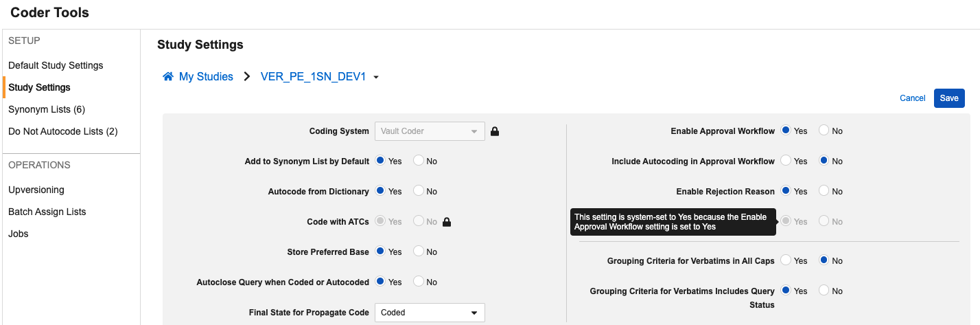Screen dimensions: 980x325
Task: Click the lock icon next to Coding System
Action: [495, 131]
